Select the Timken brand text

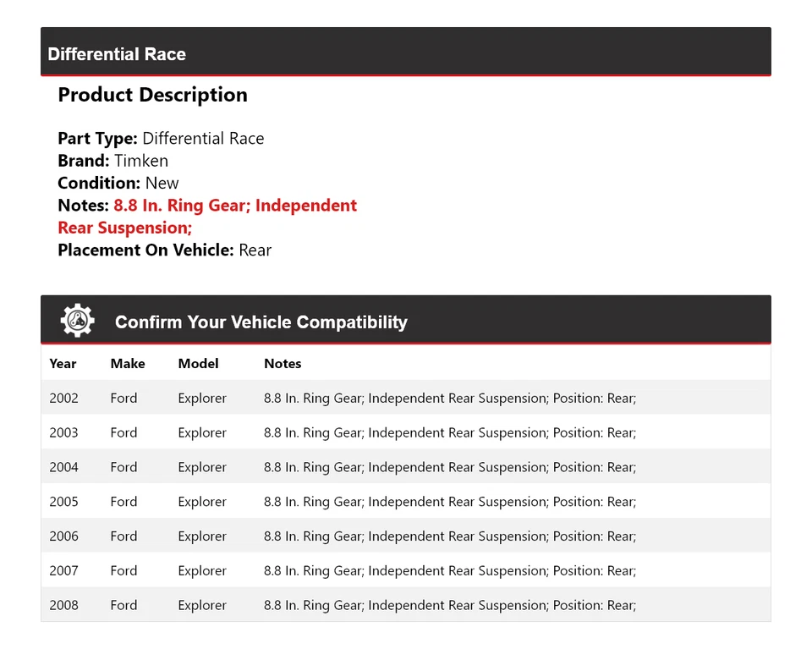point(141,161)
